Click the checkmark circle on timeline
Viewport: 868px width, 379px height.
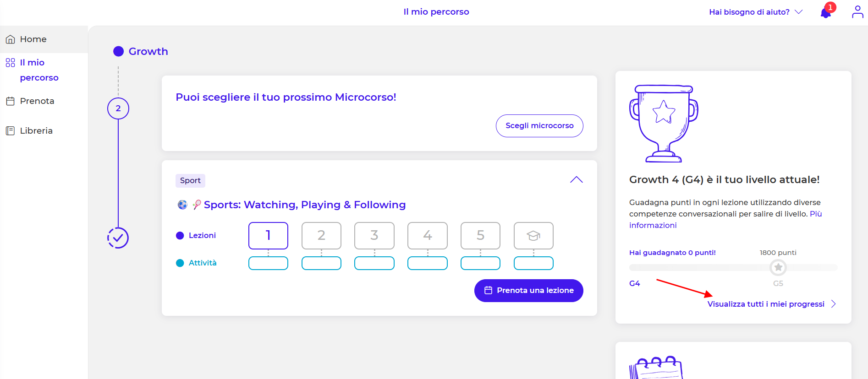[118, 238]
